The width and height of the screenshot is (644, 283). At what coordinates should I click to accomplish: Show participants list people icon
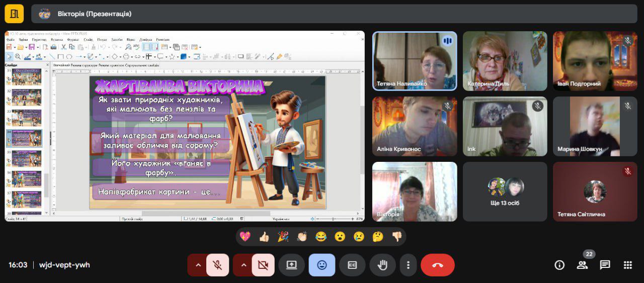pyautogui.click(x=582, y=265)
